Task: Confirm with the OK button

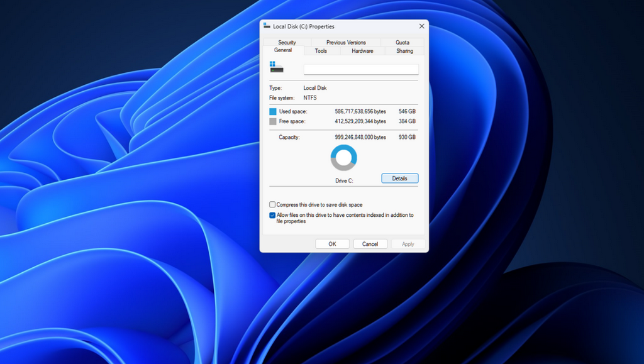Action: click(332, 244)
